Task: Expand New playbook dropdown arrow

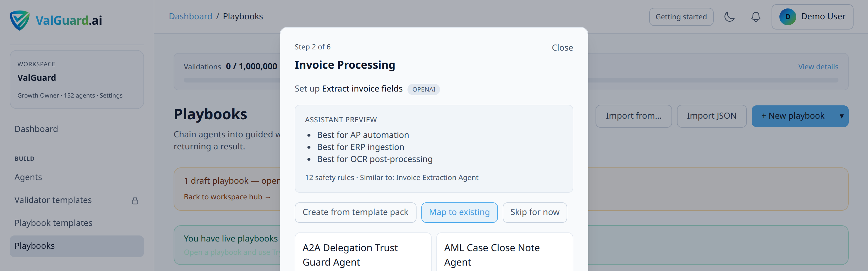Action: tap(841, 116)
